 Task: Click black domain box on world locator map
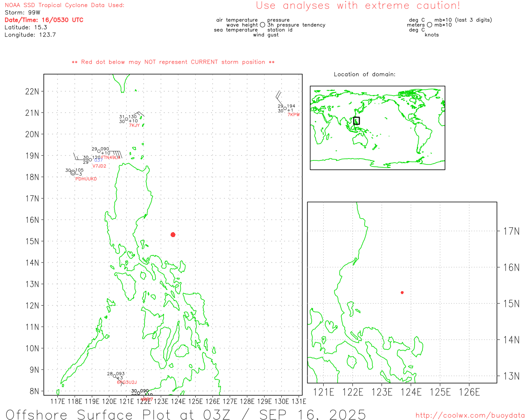[356, 121]
